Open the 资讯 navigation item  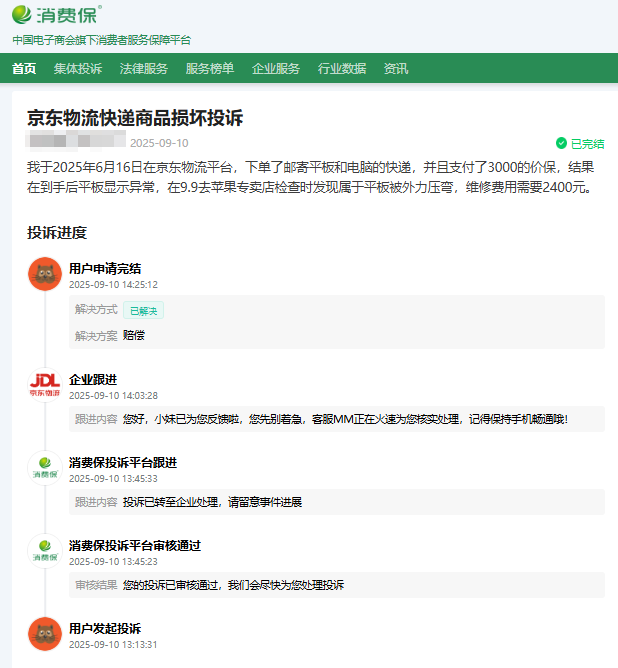click(x=396, y=68)
